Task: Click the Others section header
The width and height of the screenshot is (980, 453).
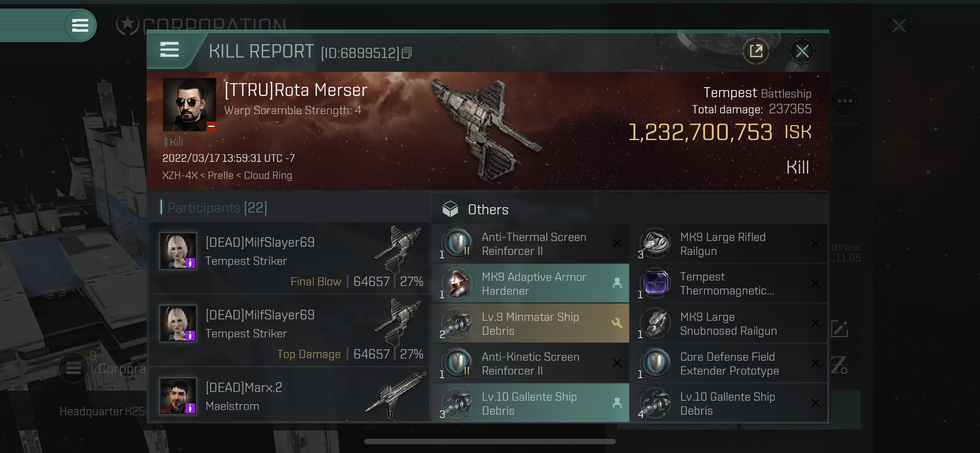Action: 488,209
